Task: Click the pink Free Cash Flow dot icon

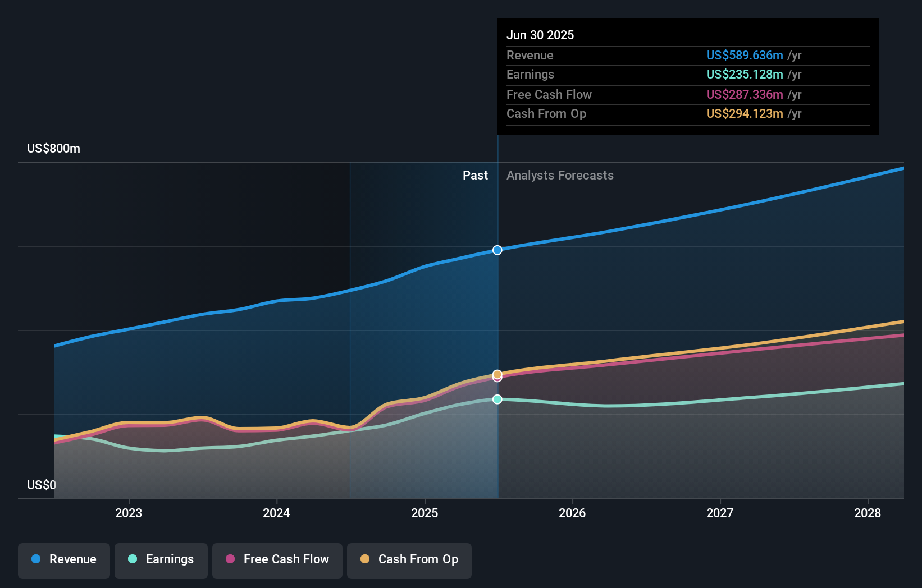Action: tap(230, 559)
